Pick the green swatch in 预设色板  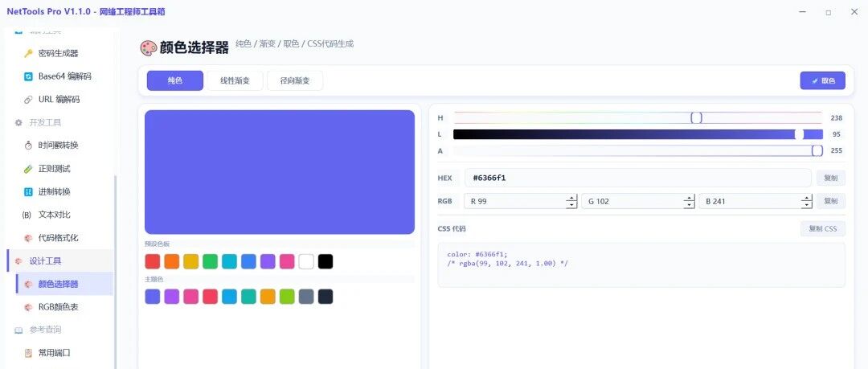pyautogui.click(x=210, y=261)
